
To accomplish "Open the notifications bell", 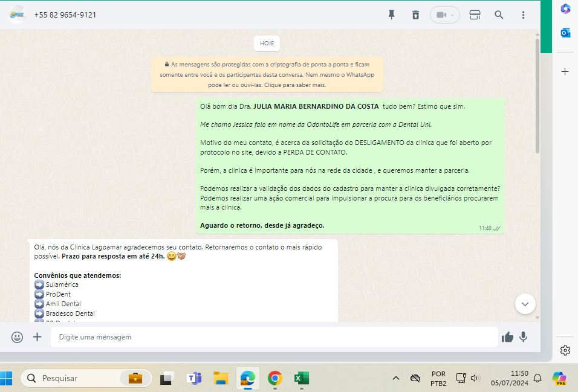I will pyautogui.click(x=538, y=378).
